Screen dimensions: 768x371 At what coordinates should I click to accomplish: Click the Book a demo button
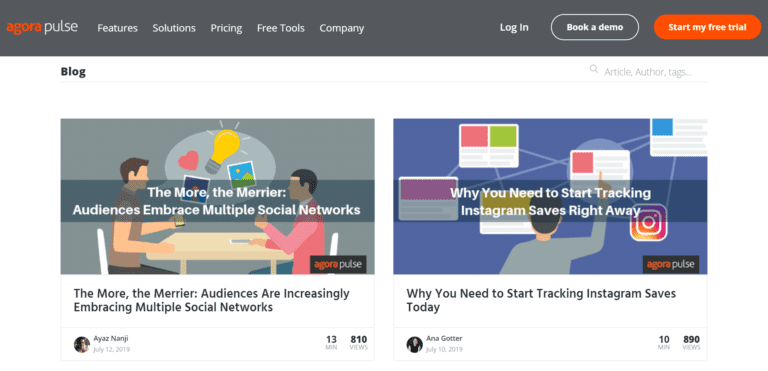click(x=595, y=27)
